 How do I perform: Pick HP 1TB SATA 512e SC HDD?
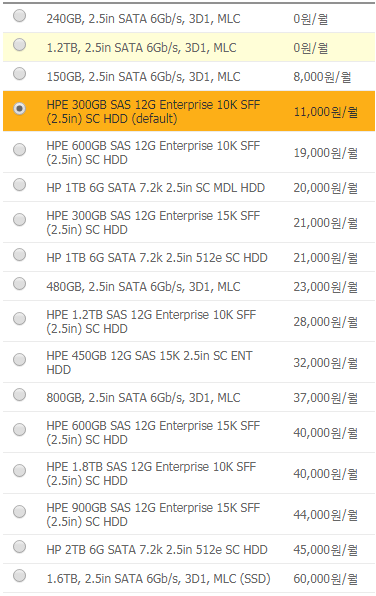[19, 255]
